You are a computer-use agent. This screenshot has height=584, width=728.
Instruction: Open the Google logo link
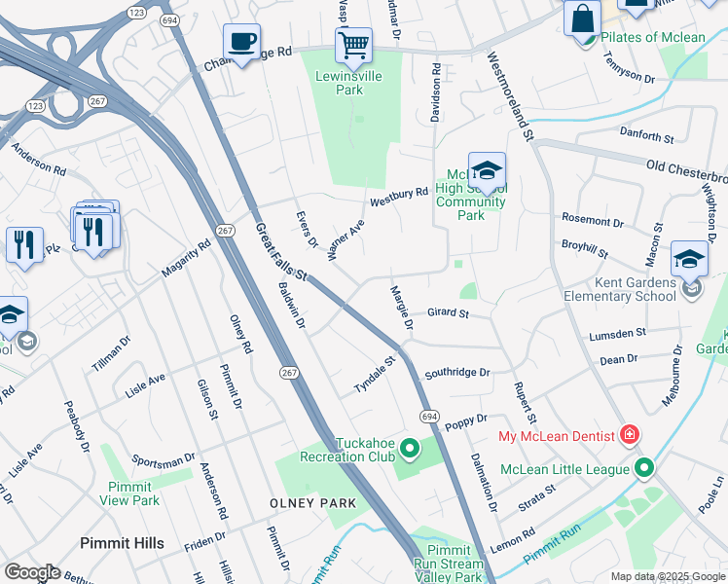coord(32,572)
